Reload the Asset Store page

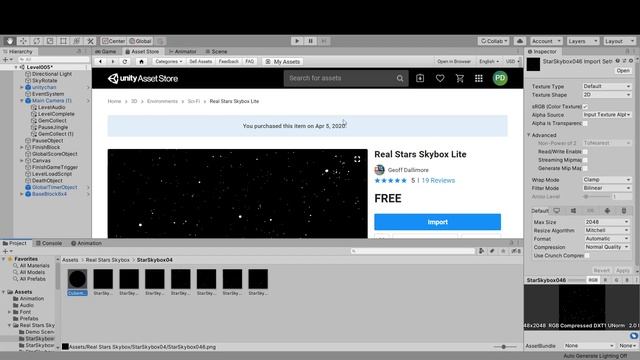tap(125, 62)
